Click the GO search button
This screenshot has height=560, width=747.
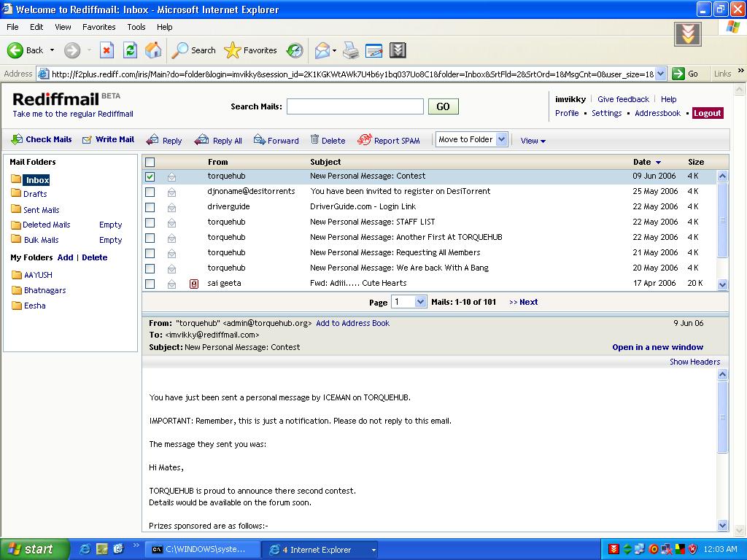pos(443,106)
